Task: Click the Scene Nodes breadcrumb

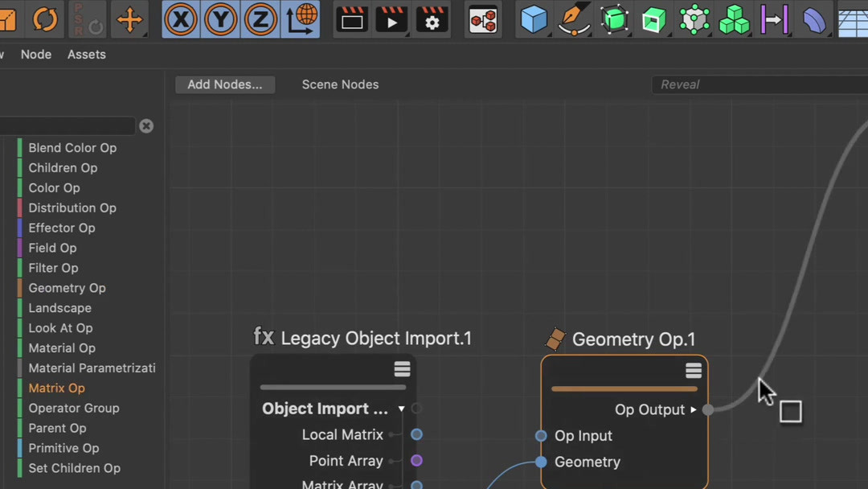Action: pos(340,84)
